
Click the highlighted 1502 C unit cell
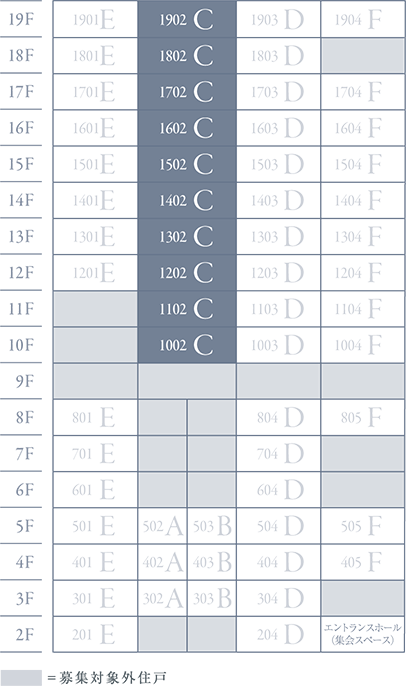pos(187,164)
